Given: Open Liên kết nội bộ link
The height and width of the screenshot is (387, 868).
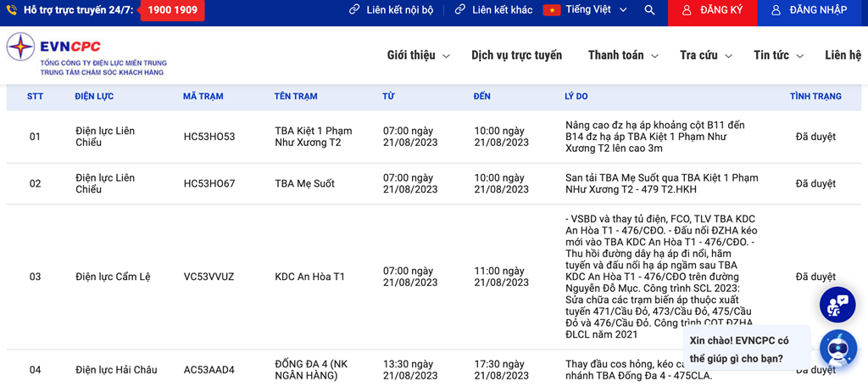Looking at the screenshot, I should tap(392, 10).
